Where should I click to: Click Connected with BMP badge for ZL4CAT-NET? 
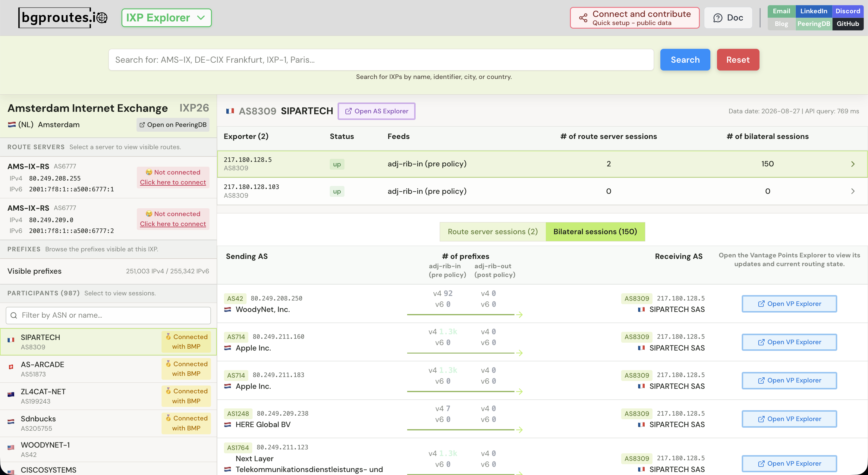click(x=186, y=396)
